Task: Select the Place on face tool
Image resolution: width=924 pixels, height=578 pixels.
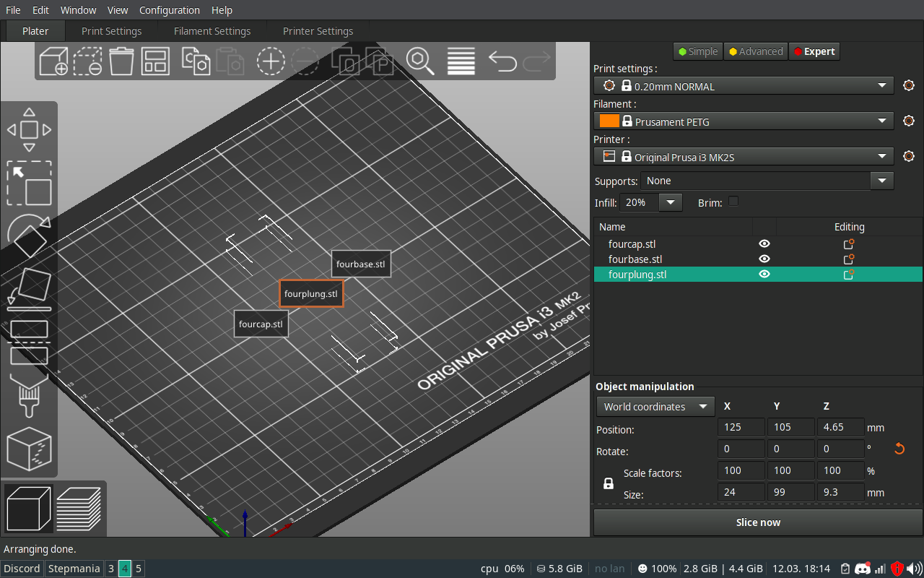Action: point(29,288)
